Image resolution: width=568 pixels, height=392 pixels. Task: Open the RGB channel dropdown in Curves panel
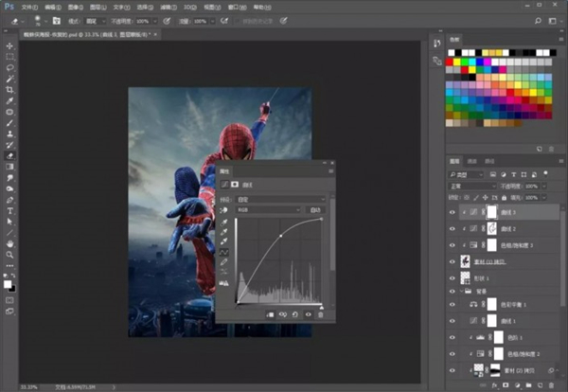pos(270,209)
